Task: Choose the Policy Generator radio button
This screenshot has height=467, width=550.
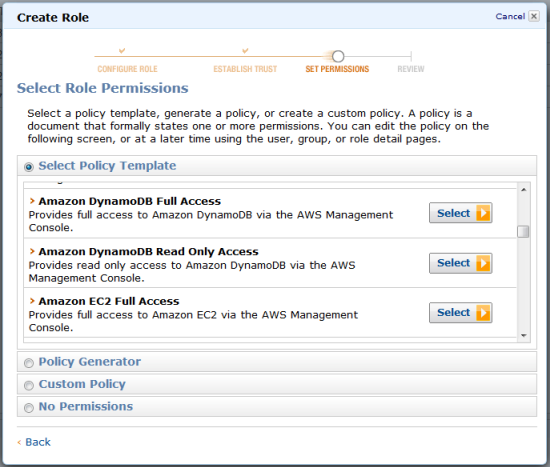Action: pos(29,363)
